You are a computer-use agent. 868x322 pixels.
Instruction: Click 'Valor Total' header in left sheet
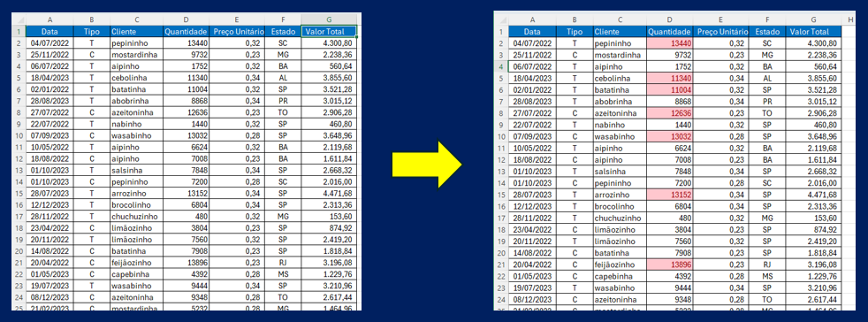329,32
